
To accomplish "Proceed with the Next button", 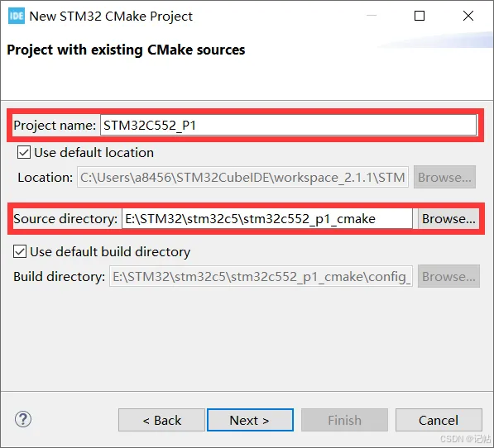I will click(x=250, y=420).
